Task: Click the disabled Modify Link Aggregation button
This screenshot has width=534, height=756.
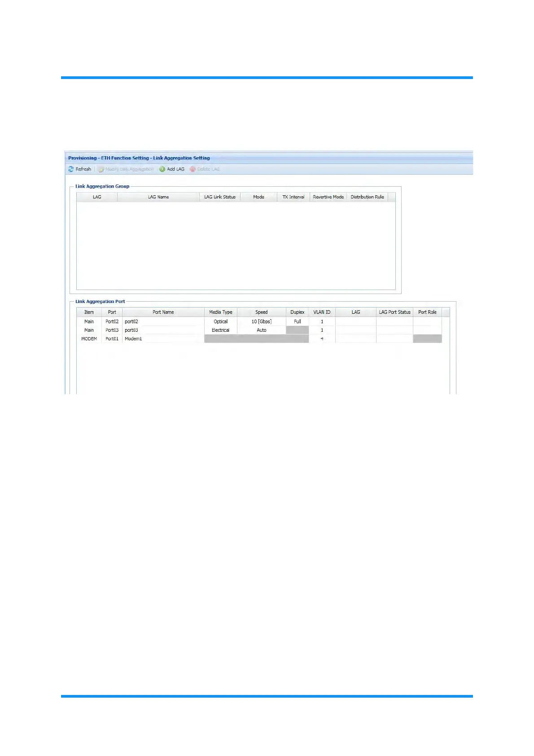Action: (126, 169)
